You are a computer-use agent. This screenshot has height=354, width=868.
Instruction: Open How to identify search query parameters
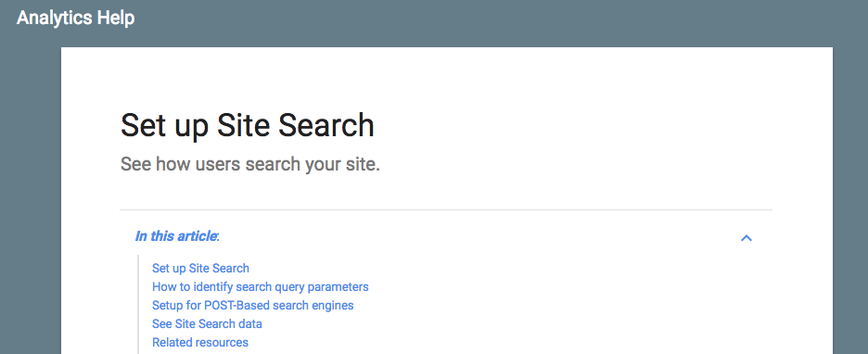tap(261, 286)
